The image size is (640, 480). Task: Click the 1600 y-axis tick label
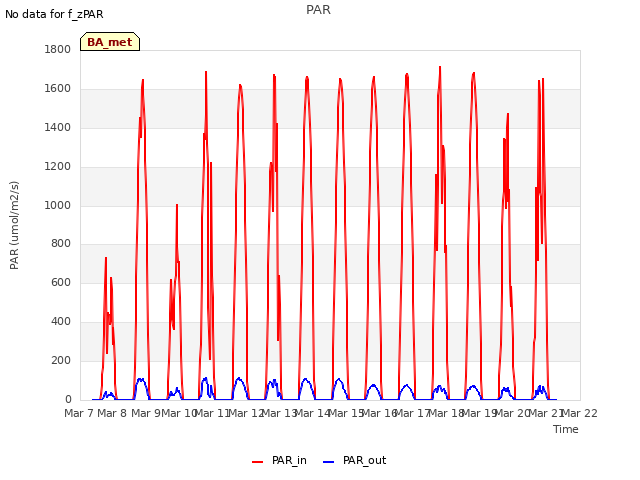point(58,89)
